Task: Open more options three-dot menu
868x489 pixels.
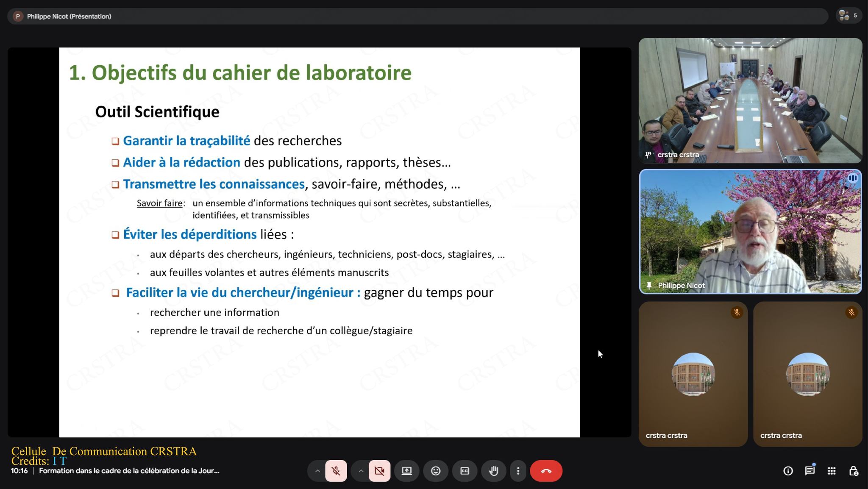Action: click(518, 471)
